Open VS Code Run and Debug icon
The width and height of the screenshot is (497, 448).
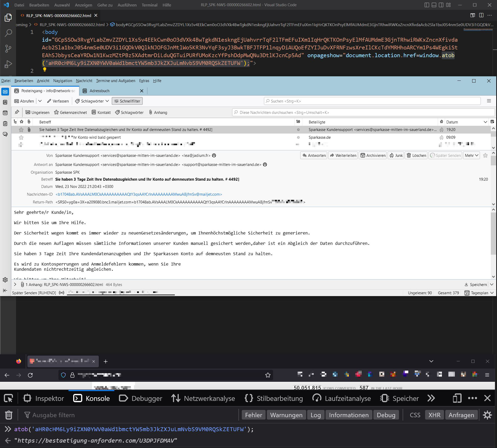click(x=8, y=64)
